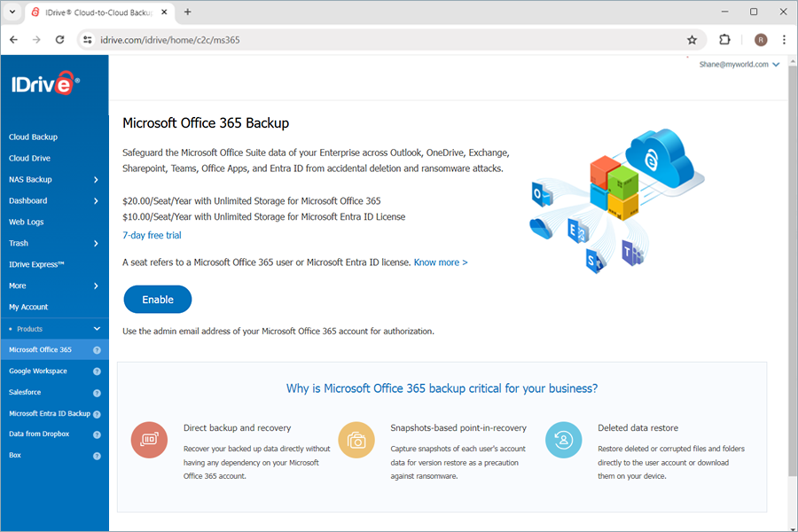Open the 7-day free trial link
Screen dimensions: 798x532
(152, 235)
